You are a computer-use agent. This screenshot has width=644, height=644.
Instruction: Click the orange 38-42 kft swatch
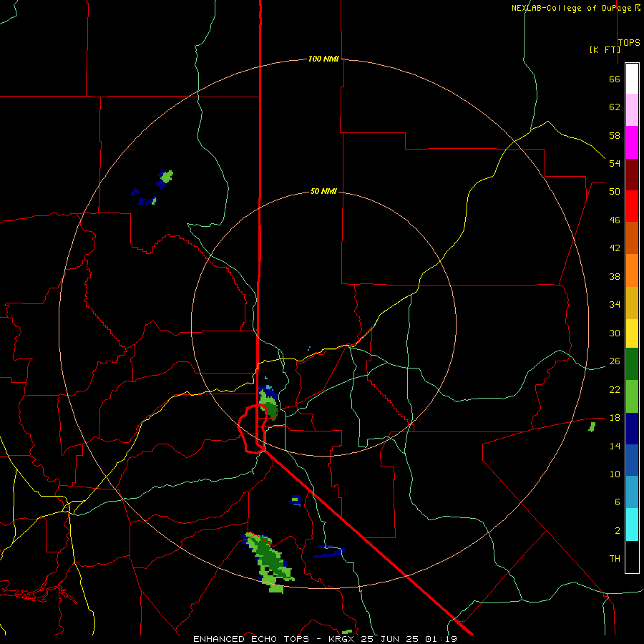point(632,270)
